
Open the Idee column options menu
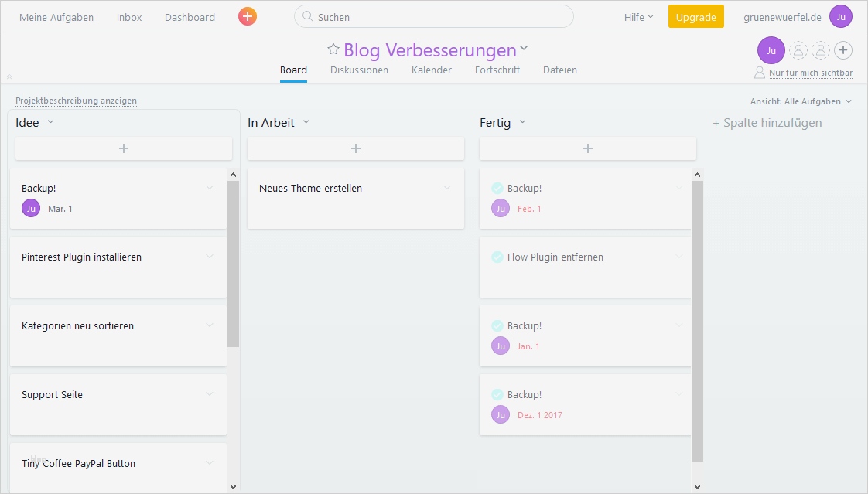[51, 122]
